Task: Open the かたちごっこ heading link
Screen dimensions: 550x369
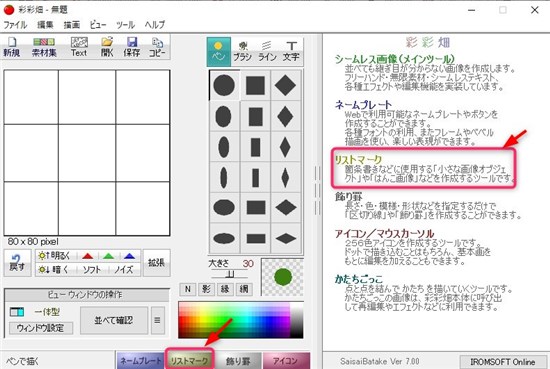Action: coord(358,279)
